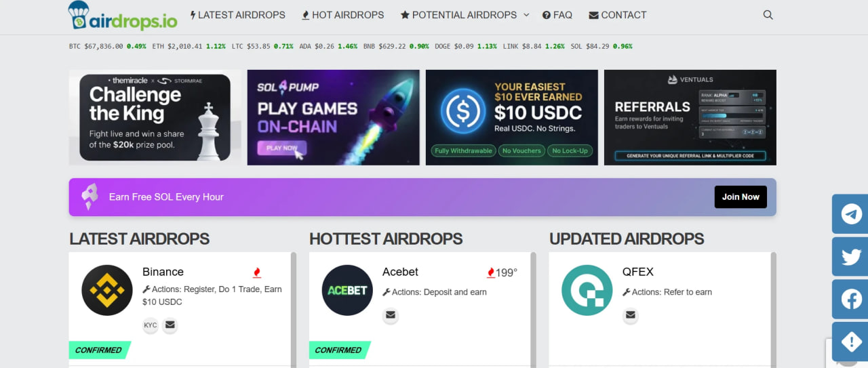Open the Latest Airdrops menu
Screen dimensions: 868x368
pos(237,15)
